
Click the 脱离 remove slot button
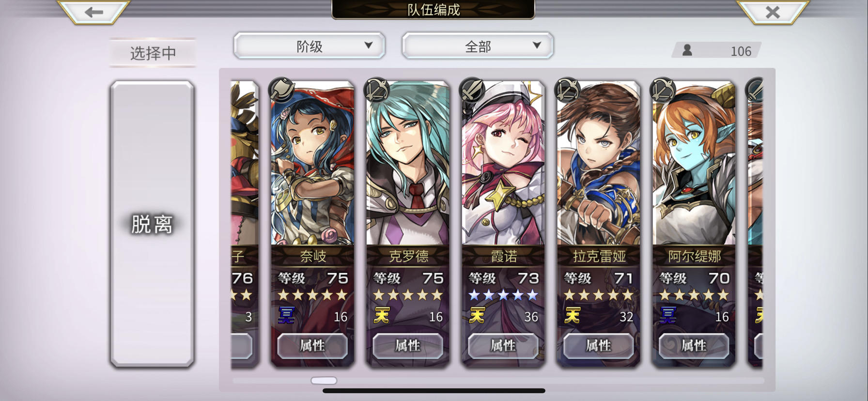[x=152, y=224]
